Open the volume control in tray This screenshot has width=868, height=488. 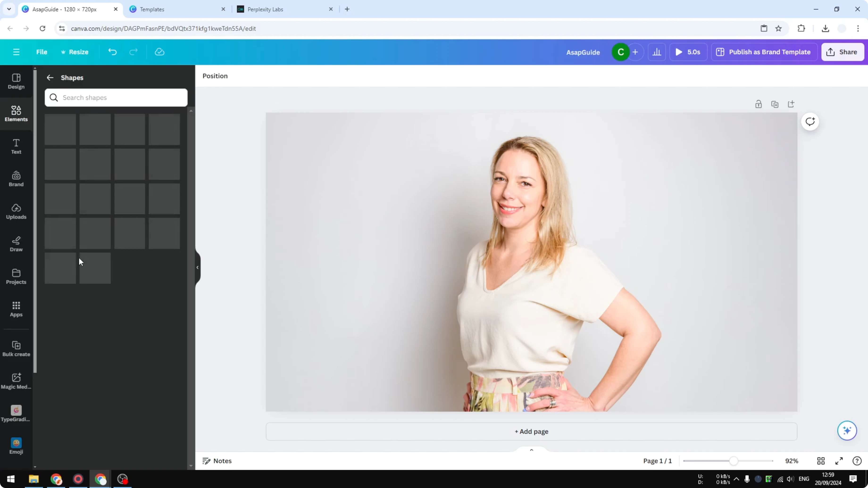coord(790,479)
